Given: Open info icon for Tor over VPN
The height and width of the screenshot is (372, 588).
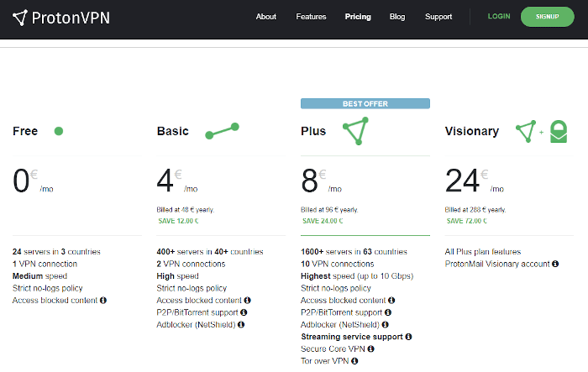Looking at the screenshot, I should click(354, 361).
